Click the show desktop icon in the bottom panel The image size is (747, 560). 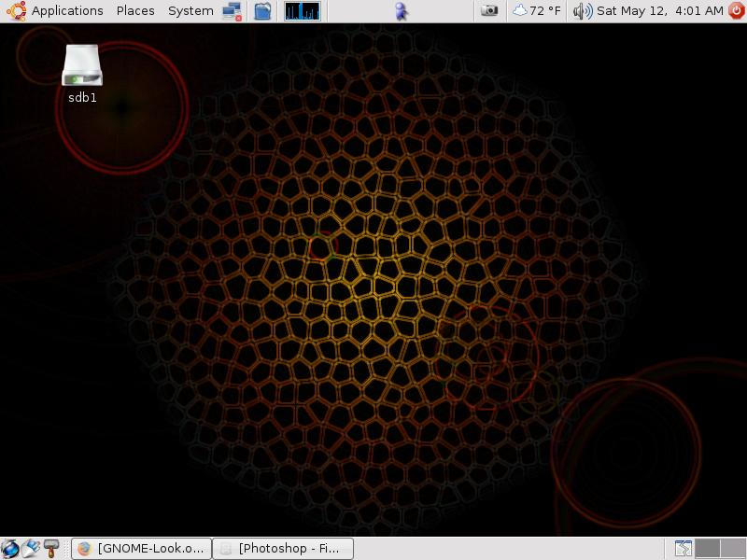point(684,549)
